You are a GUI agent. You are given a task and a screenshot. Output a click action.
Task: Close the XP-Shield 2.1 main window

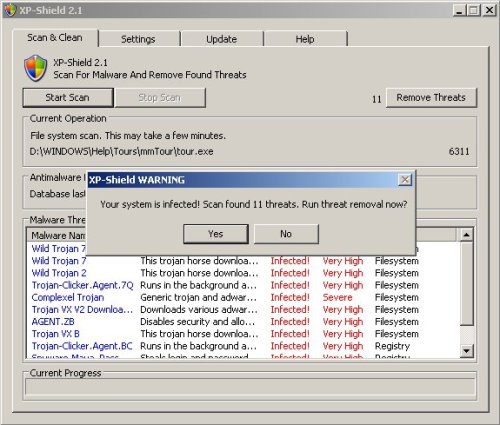click(489, 10)
